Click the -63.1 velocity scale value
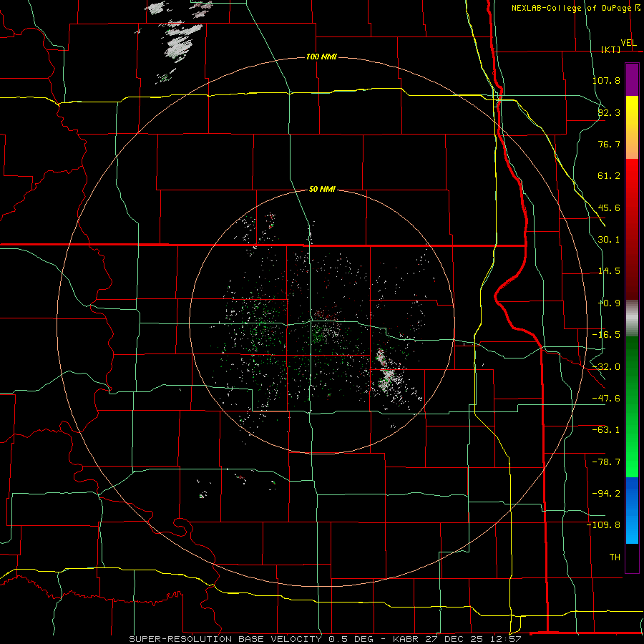644x644 pixels. pyautogui.click(x=606, y=430)
